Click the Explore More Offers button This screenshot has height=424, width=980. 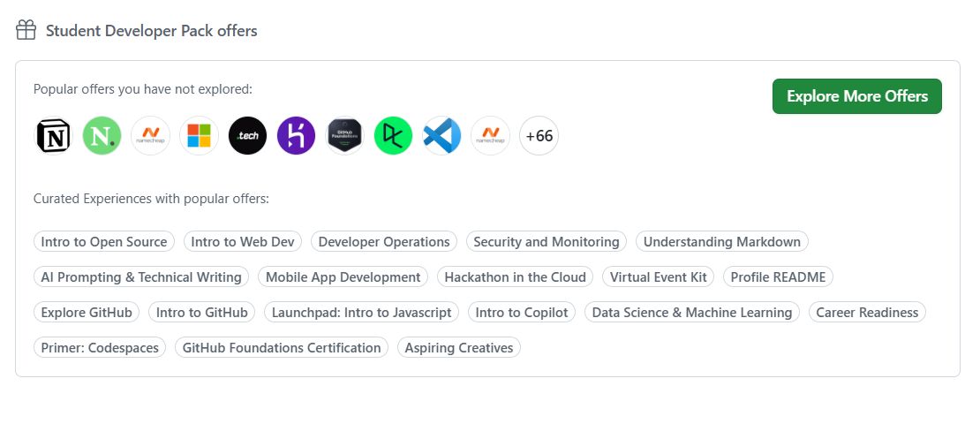857,96
